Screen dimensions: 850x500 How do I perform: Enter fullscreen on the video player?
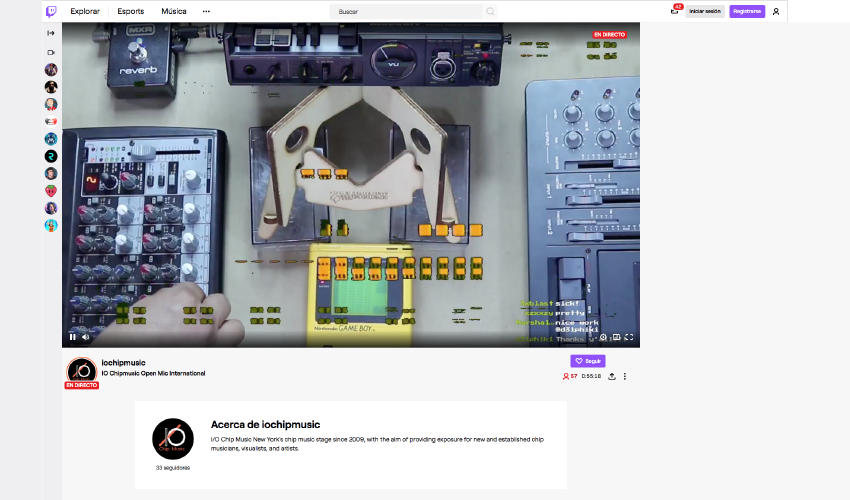coord(629,337)
